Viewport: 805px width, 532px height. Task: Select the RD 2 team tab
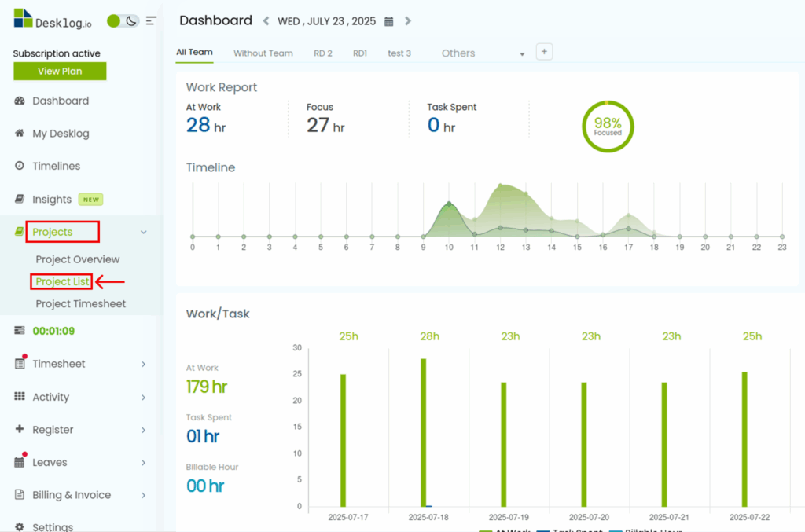pos(322,53)
